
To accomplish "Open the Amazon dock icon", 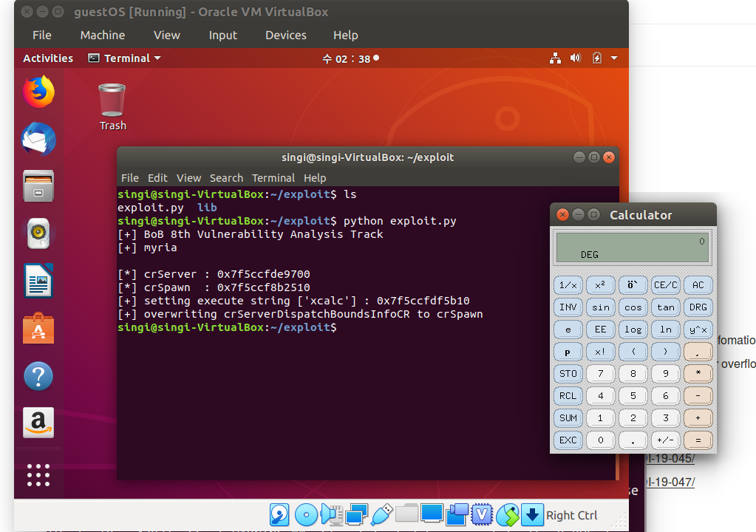I will coord(38,423).
